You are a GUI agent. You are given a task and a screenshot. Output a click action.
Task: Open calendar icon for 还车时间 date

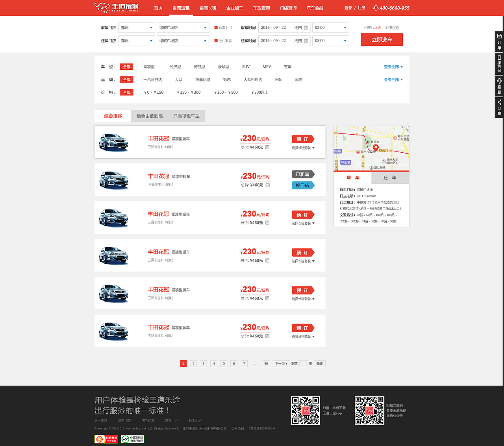pos(306,41)
